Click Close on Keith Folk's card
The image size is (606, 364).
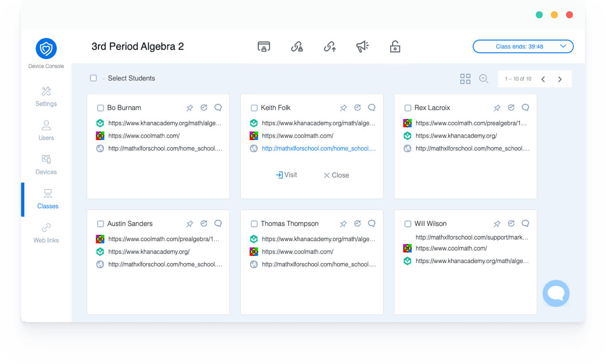(336, 175)
